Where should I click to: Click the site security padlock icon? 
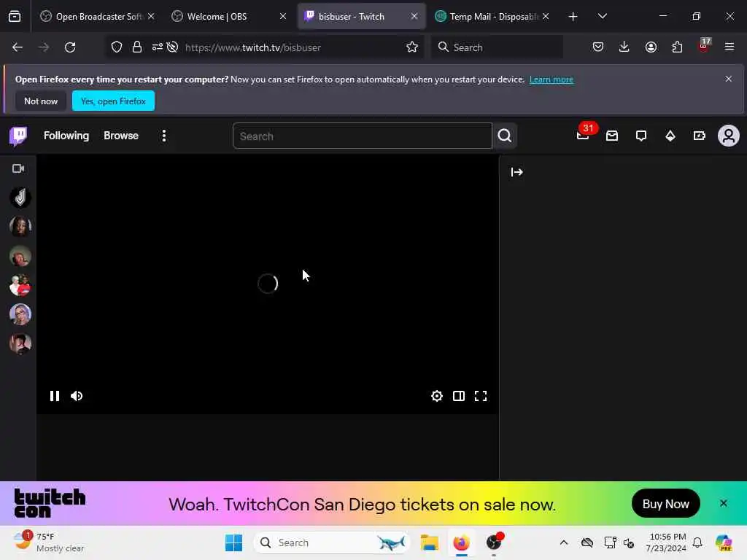pos(137,47)
